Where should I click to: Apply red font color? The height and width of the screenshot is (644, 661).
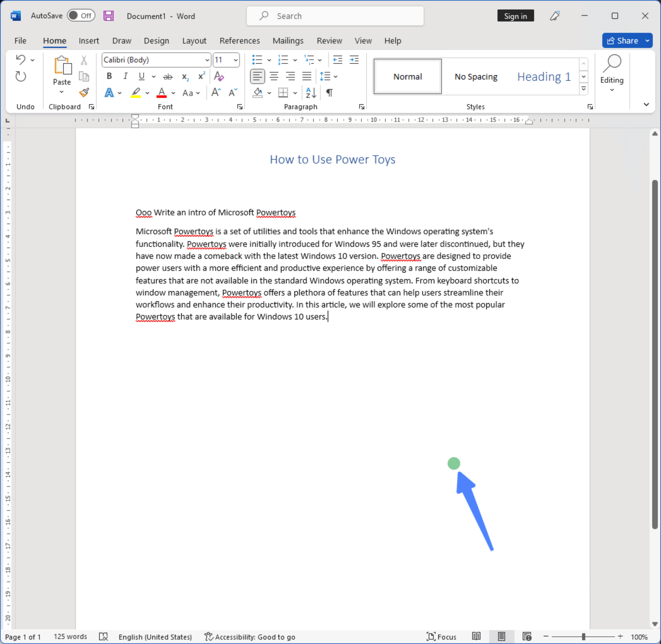pyautogui.click(x=162, y=92)
